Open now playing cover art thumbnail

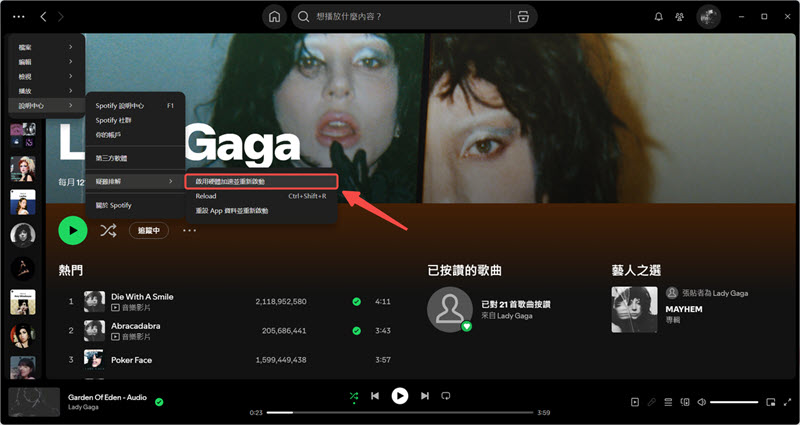[x=34, y=402]
